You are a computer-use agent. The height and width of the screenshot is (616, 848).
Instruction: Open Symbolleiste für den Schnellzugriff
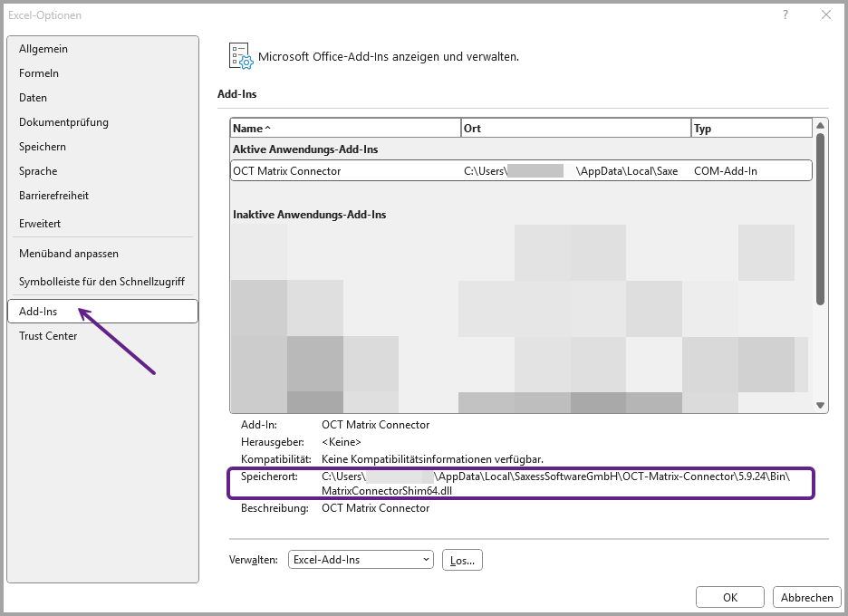pyautogui.click(x=101, y=282)
